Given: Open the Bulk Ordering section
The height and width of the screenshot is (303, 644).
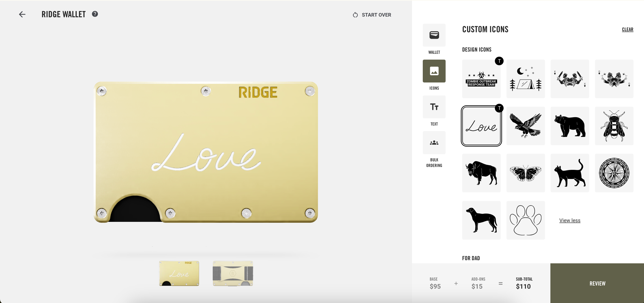Looking at the screenshot, I should tap(434, 143).
